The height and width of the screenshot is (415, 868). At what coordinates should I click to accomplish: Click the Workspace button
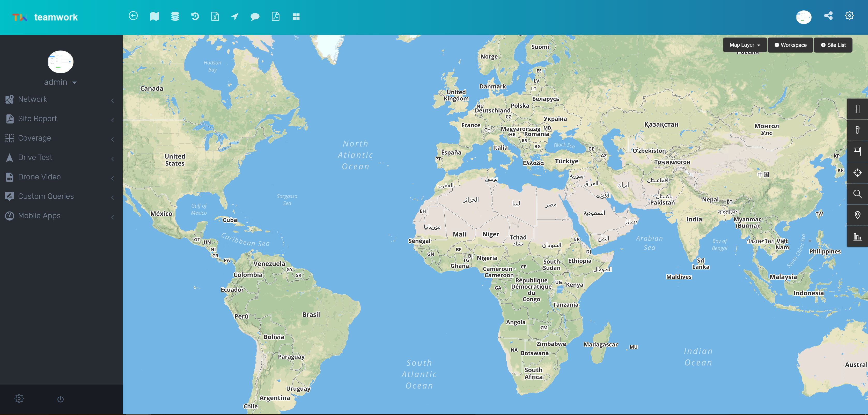[790, 45]
